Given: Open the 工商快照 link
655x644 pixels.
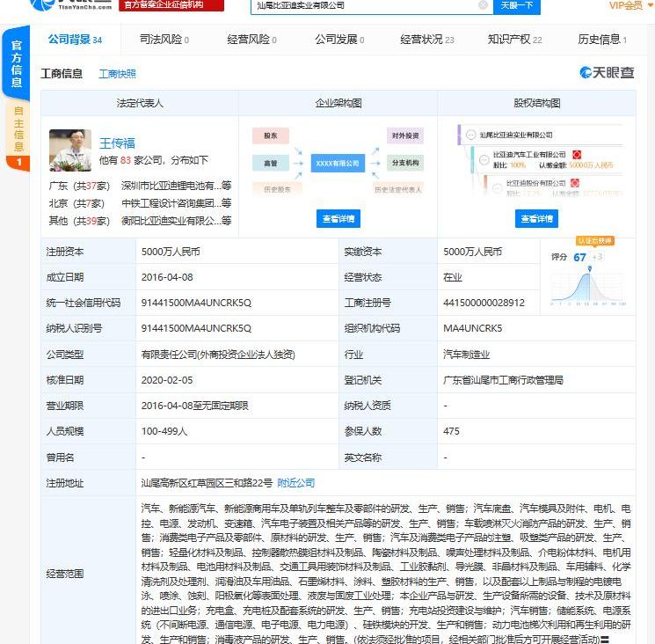Looking at the screenshot, I should 118,74.
